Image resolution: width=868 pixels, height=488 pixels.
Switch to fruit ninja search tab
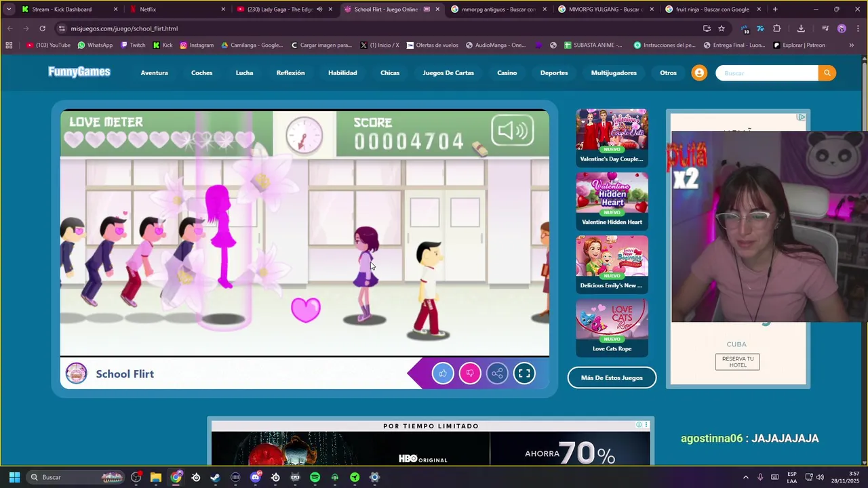(713, 9)
